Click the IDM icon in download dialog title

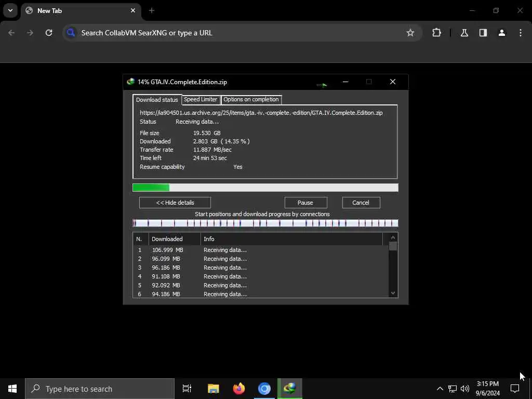click(130, 82)
